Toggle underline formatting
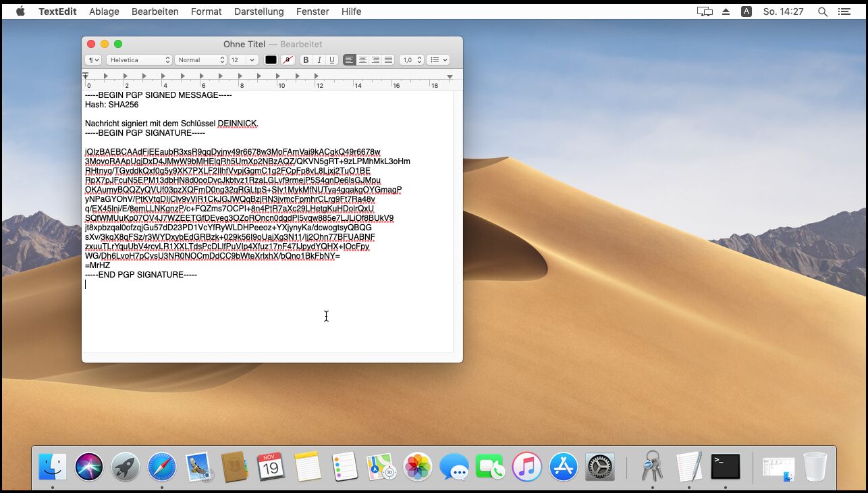This screenshot has height=493, width=868. (332, 60)
